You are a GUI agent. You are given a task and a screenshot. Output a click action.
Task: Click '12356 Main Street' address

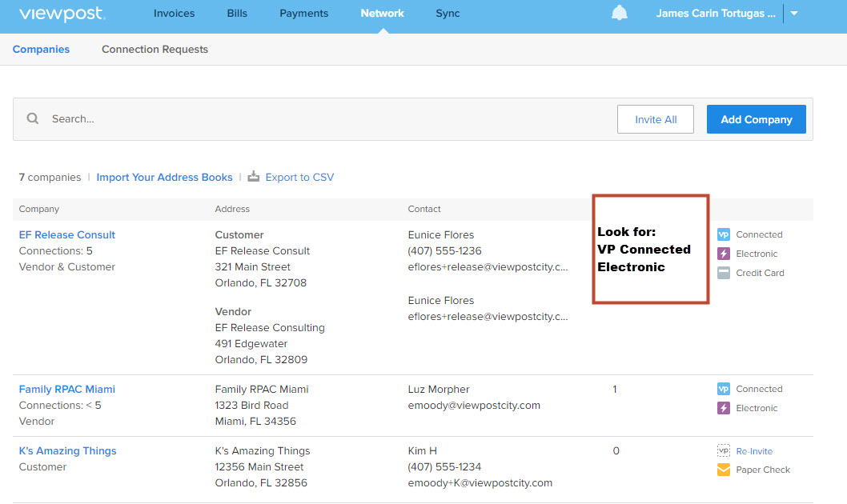pos(259,466)
